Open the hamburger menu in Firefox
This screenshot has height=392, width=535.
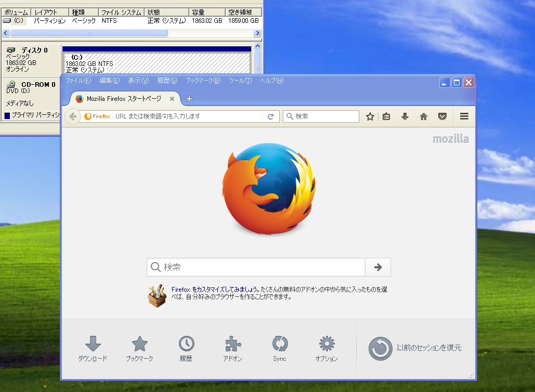(x=464, y=116)
